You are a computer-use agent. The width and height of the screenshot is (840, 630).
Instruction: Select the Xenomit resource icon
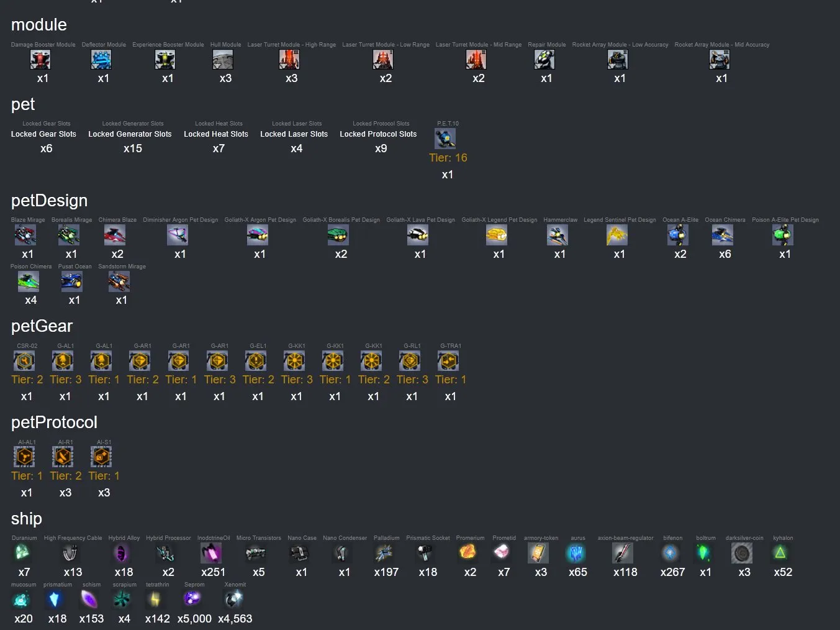pos(233,599)
